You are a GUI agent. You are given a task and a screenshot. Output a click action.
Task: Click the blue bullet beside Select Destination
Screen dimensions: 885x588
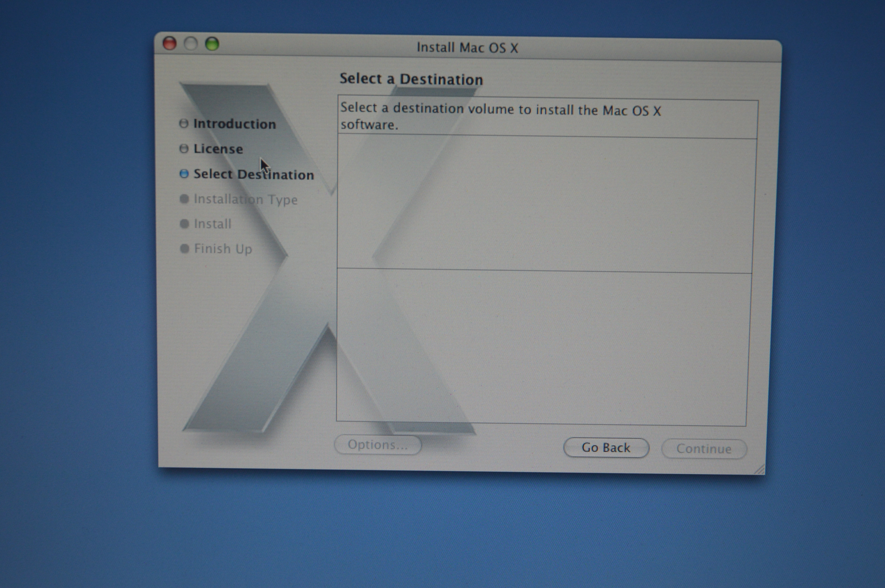click(184, 174)
